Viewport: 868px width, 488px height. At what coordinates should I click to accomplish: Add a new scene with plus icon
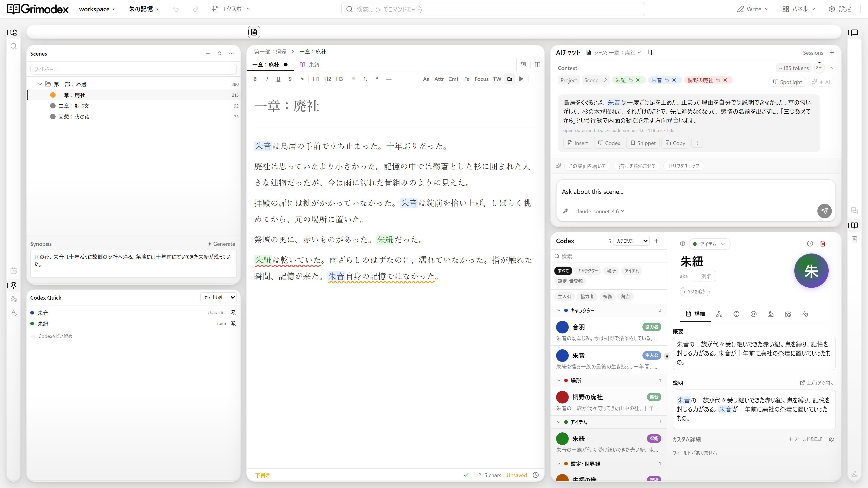208,53
